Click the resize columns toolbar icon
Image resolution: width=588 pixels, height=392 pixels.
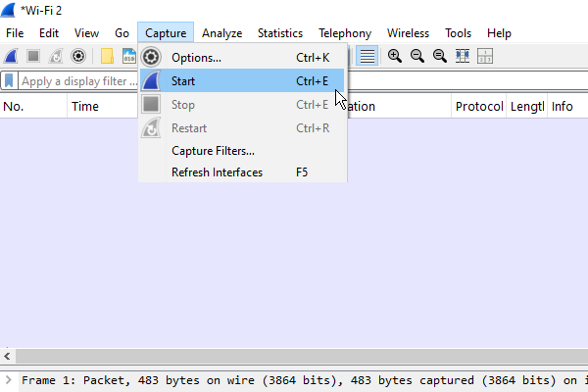tap(463, 56)
